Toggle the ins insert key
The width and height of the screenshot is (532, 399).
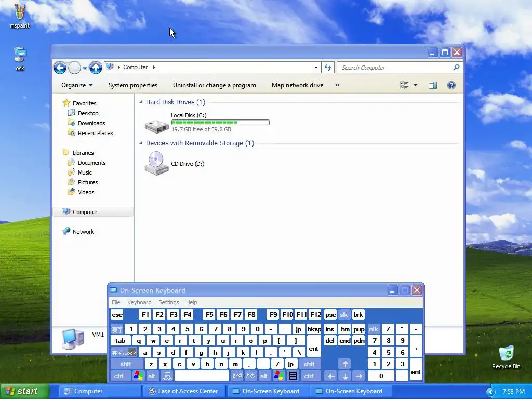tap(330, 329)
